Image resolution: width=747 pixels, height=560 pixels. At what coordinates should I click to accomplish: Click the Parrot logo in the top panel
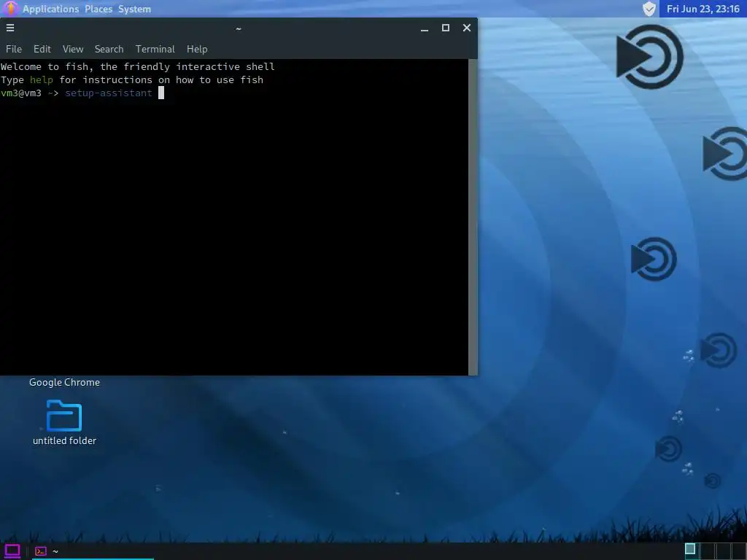pos(10,9)
